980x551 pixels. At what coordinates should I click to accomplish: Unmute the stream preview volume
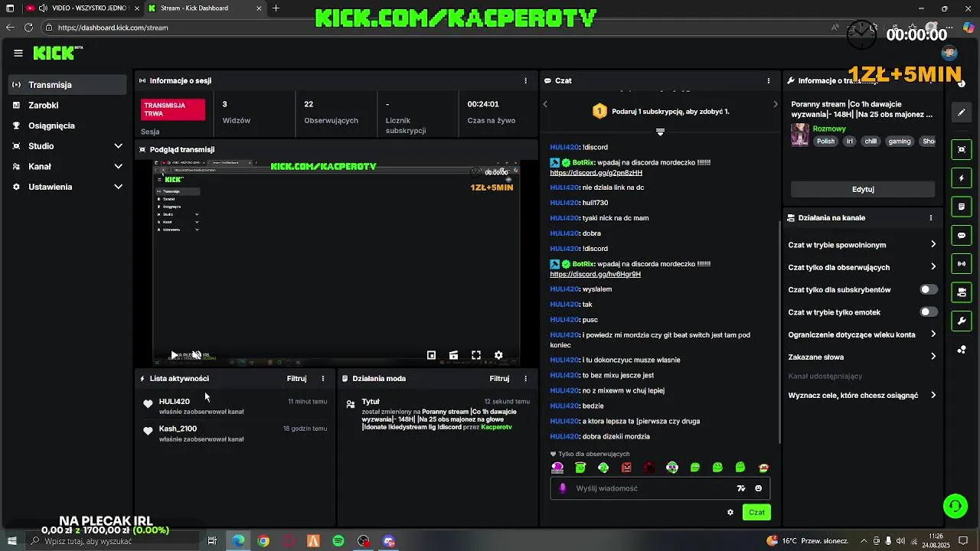[197, 355]
